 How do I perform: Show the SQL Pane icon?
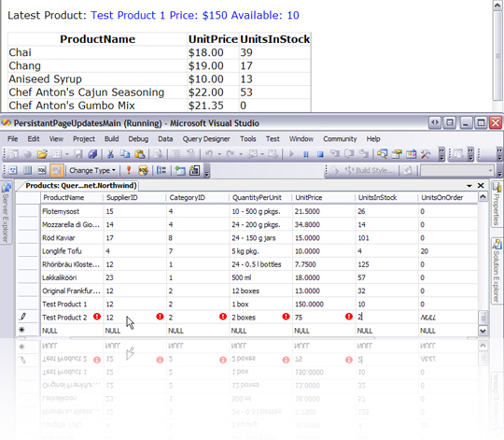(x=42, y=170)
